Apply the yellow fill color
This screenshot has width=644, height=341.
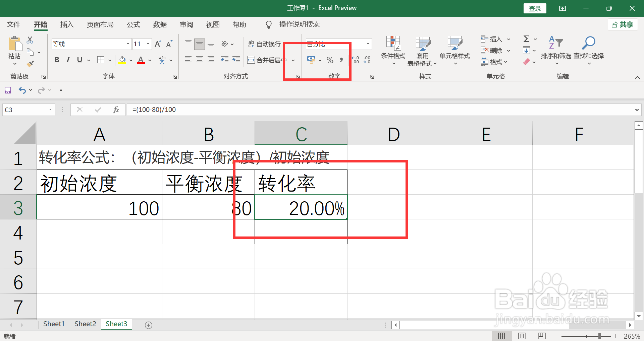[122, 60]
